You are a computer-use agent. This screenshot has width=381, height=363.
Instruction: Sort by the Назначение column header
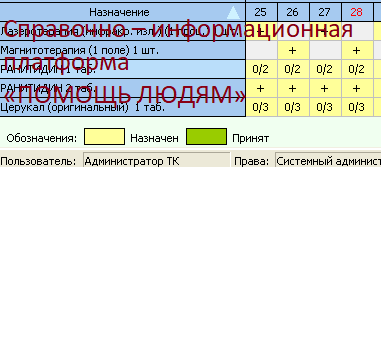tap(122, 12)
